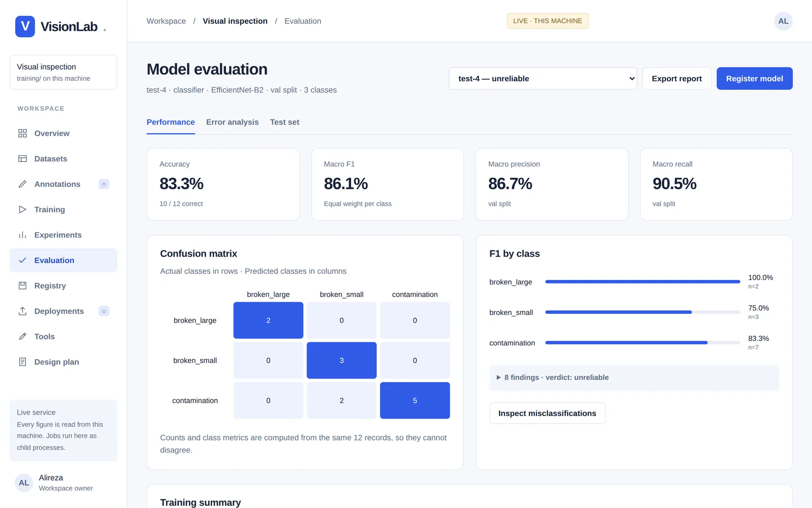The width and height of the screenshot is (812, 508).
Task: Click Inspect misclassifications button
Action: tap(547, 414)
